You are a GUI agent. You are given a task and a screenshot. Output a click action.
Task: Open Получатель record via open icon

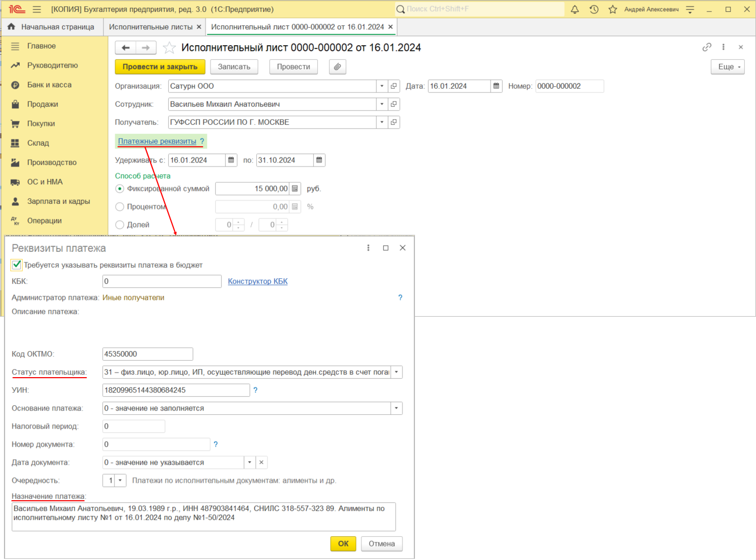pos(394,123)
